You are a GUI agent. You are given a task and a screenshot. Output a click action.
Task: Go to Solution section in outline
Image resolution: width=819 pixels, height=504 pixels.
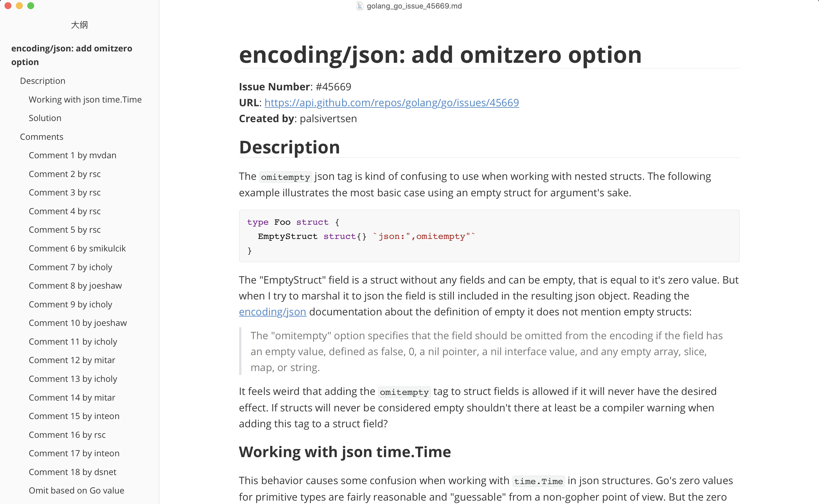point(45,118)
